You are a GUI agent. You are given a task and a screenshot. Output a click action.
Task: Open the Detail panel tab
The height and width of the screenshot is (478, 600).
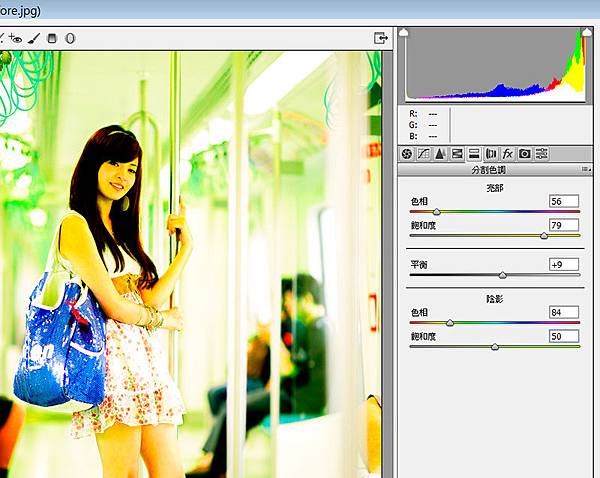[440, 154]
